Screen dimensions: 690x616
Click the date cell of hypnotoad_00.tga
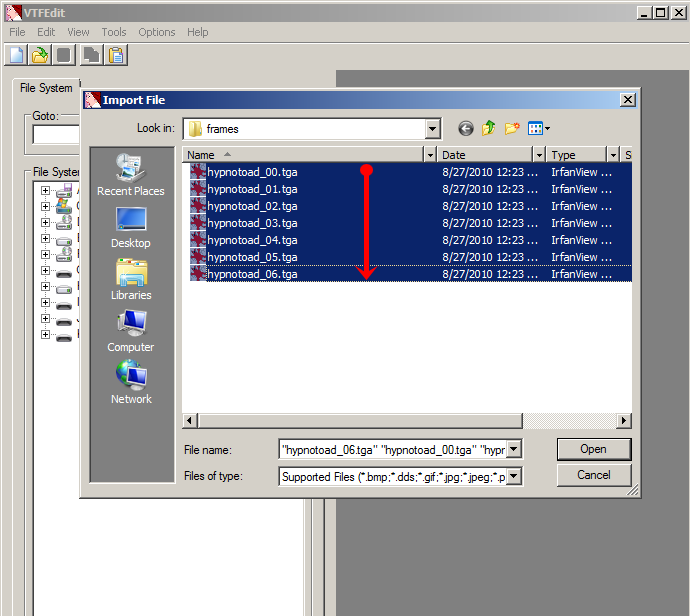coord(490,172)
